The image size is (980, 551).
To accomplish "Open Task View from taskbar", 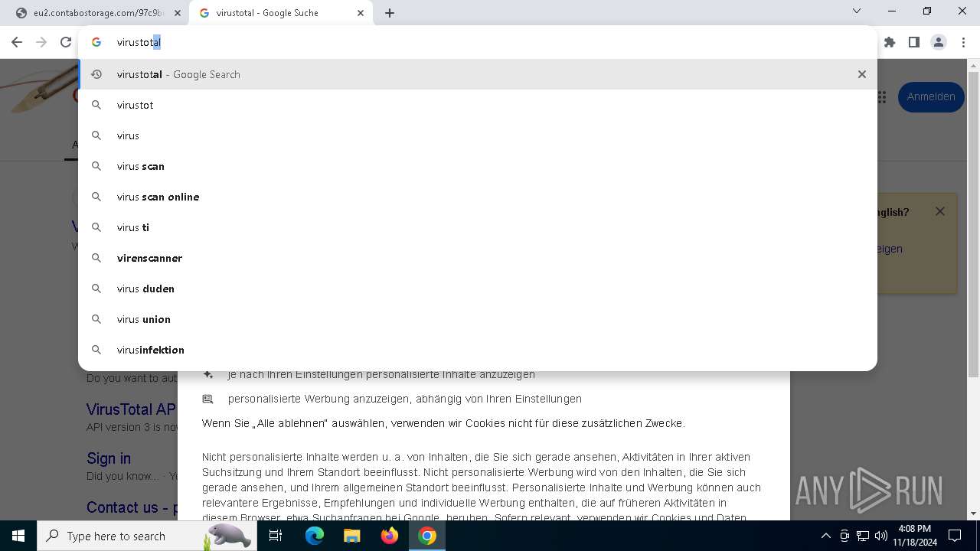I will click(x=276, y=536).
